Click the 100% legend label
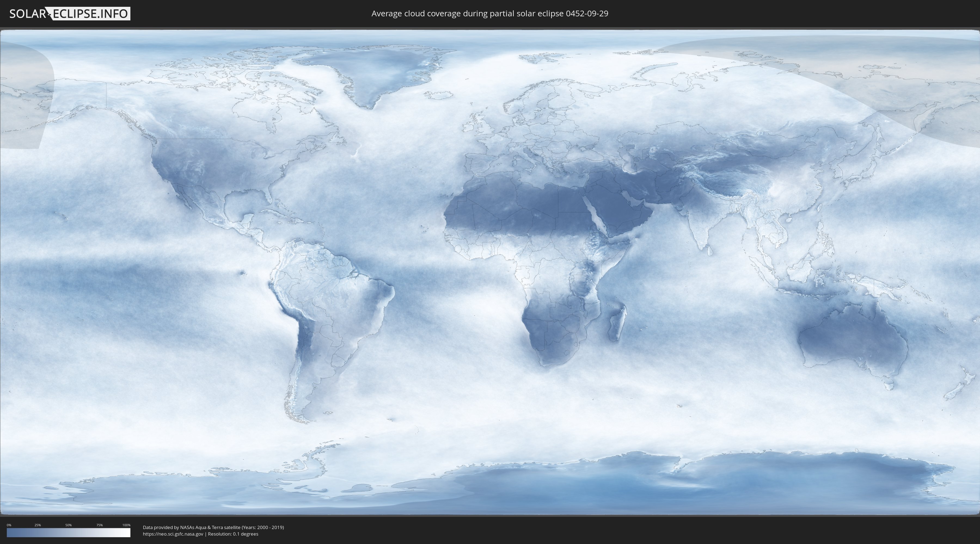 point(126,525)
